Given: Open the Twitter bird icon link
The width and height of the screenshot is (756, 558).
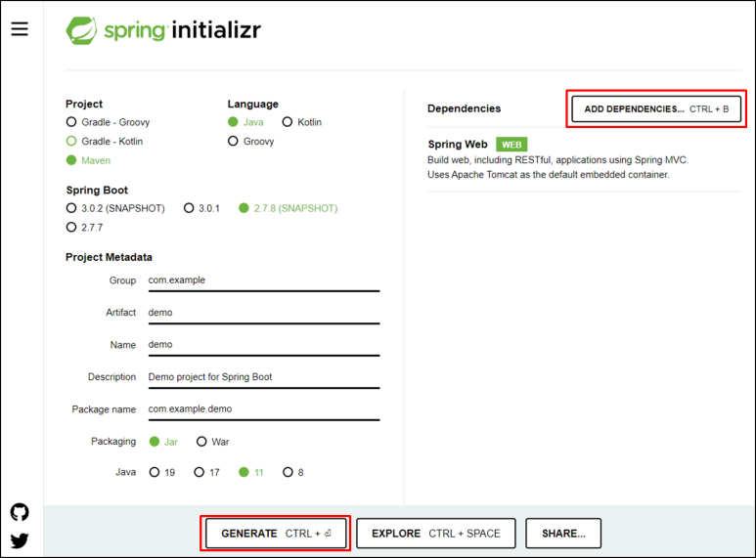Looking at the screenshot, I should (x=20, y=540).
